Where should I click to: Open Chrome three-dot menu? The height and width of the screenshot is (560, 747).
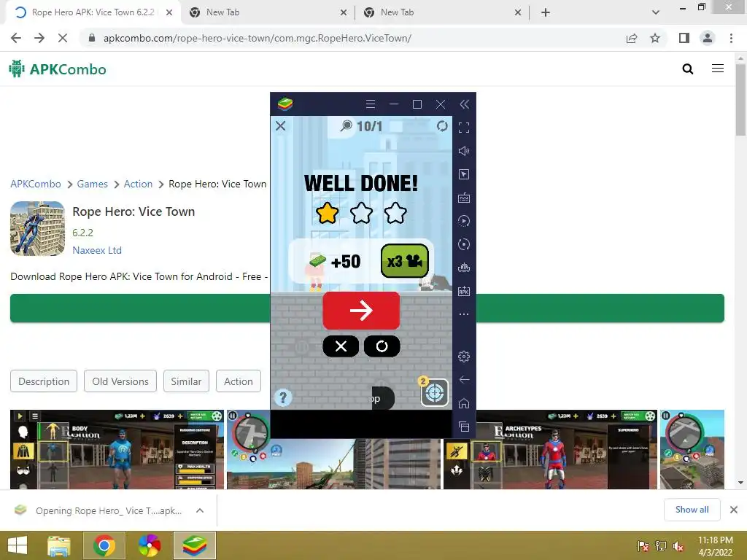pos(731,38)
